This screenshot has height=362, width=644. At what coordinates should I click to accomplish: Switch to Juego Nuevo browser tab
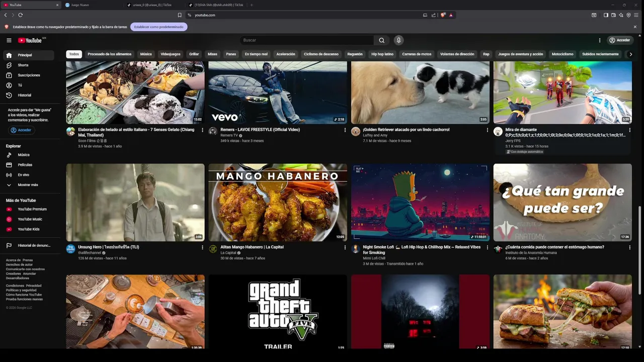91,5
